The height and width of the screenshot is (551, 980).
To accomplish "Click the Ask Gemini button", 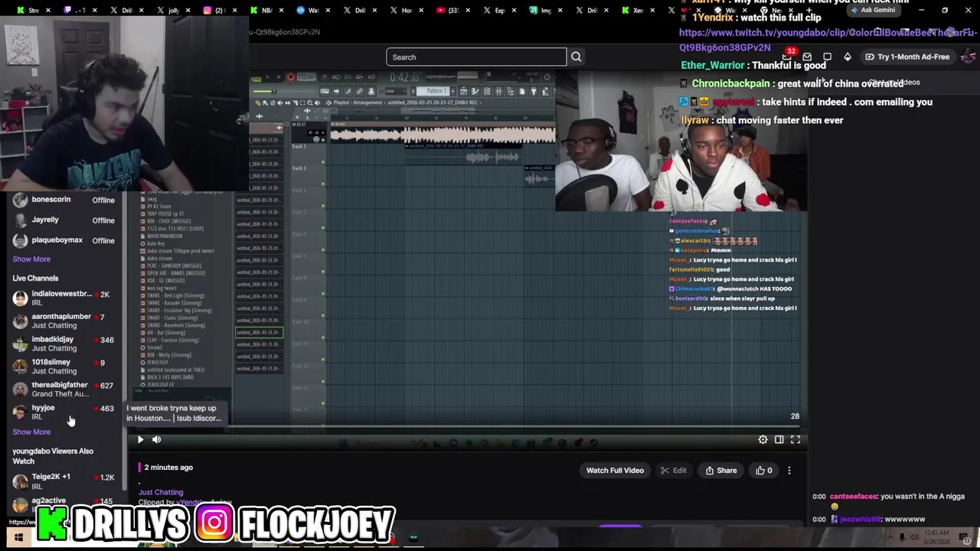I will pyautogui.click(x=873, y=10).
